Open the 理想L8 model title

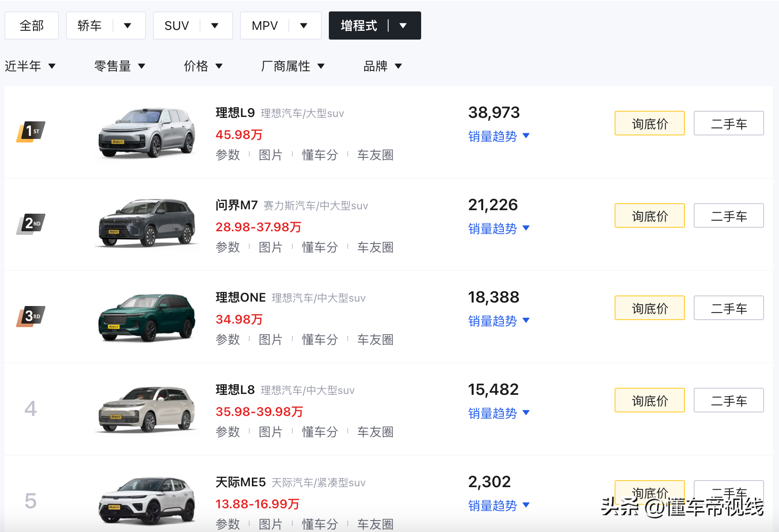coord(235,390)
